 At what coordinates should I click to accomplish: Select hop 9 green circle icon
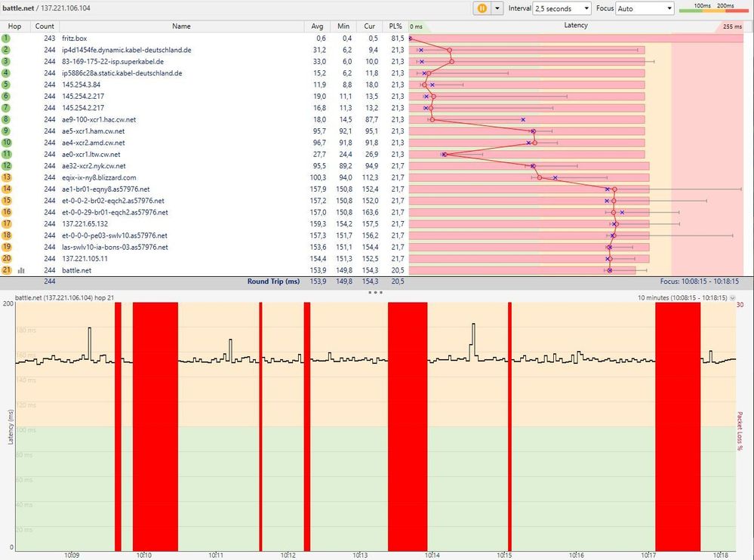(6, 131)
